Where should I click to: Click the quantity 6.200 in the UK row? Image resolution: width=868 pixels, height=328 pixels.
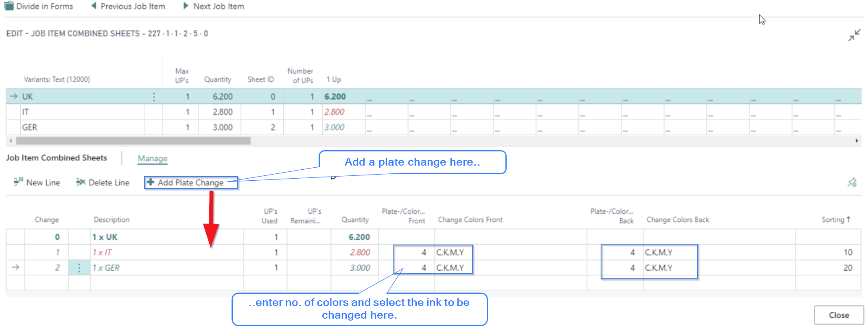(x=223, y=96)
